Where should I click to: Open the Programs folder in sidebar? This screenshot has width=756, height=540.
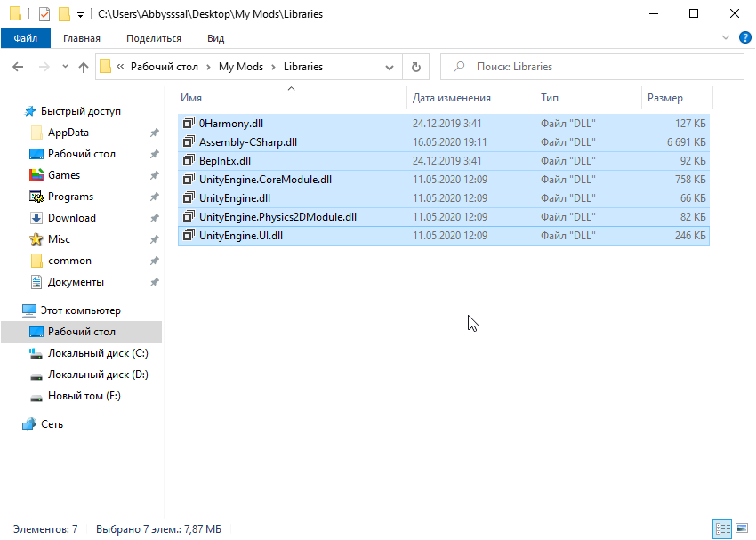70,197
